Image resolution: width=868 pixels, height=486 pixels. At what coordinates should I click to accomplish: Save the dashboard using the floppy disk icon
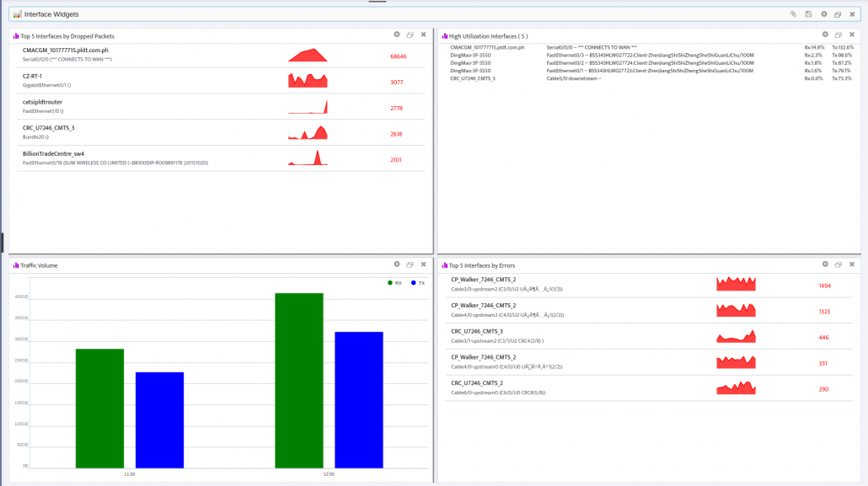[x=808, y=14]
